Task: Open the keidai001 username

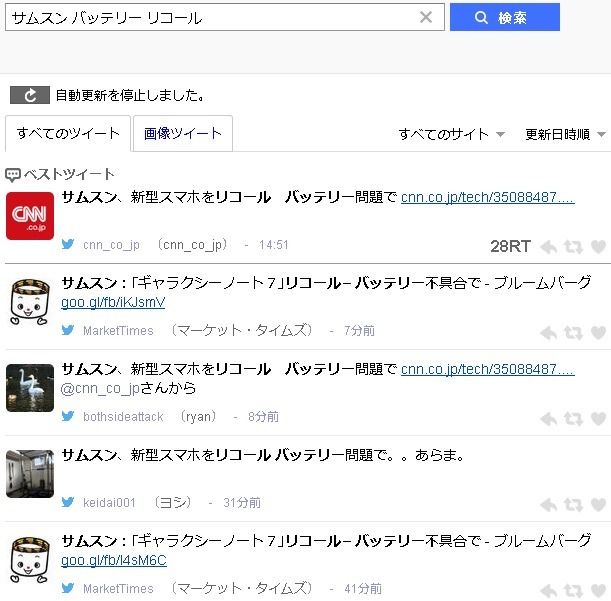Action: tap(109, 503)
